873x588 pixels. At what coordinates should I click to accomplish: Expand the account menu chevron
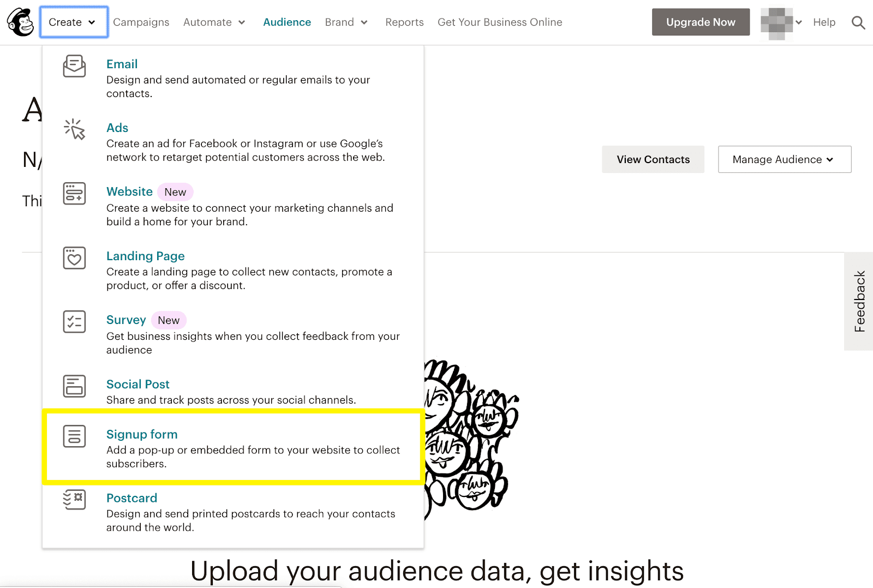[799, 22]
